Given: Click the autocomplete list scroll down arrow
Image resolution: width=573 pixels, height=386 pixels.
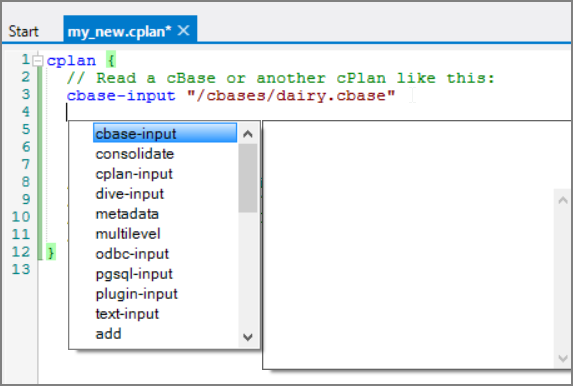Looking at the screenshot, I should pos(248,337).
